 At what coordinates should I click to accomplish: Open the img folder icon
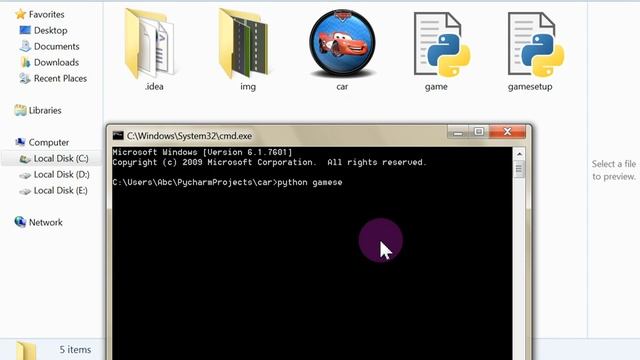tap(244, 43)
